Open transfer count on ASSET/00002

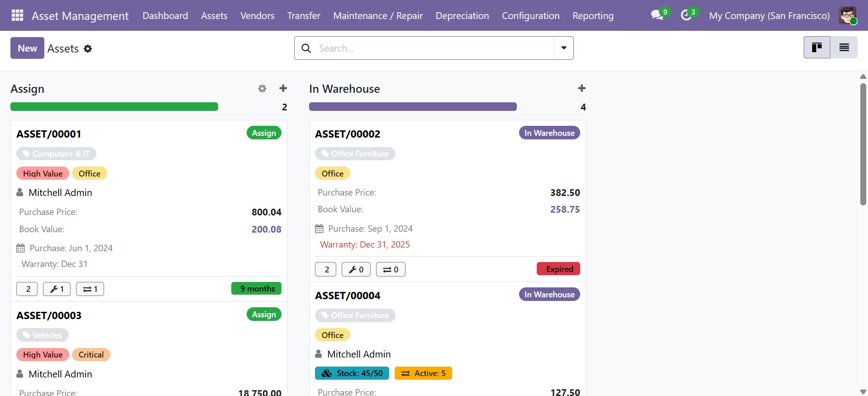tap(391, 269)
